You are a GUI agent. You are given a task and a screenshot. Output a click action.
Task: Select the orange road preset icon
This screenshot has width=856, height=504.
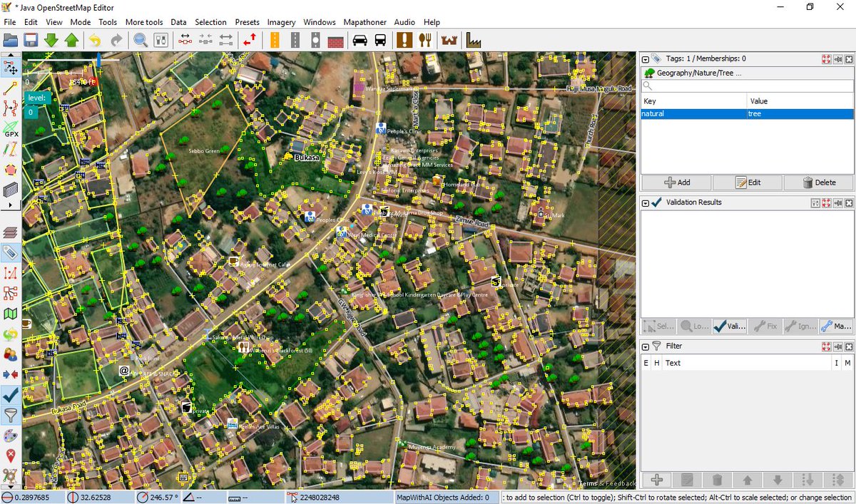click(274, 41)
